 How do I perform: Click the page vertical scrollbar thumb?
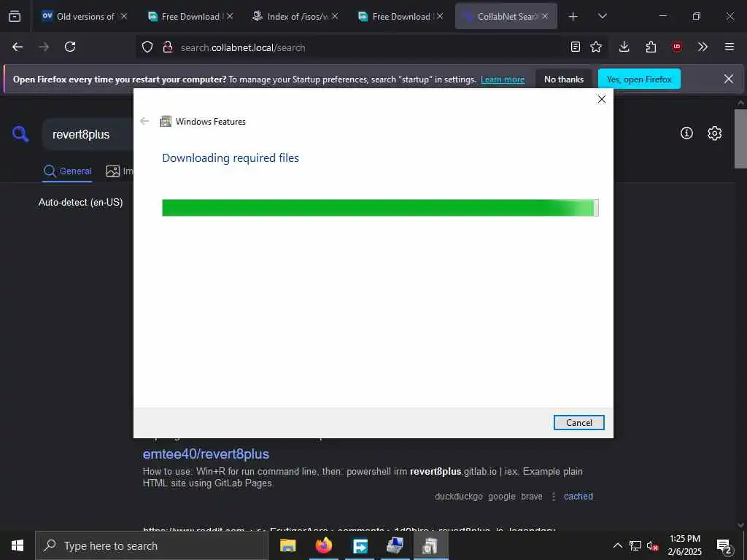(x=740, y=139)
